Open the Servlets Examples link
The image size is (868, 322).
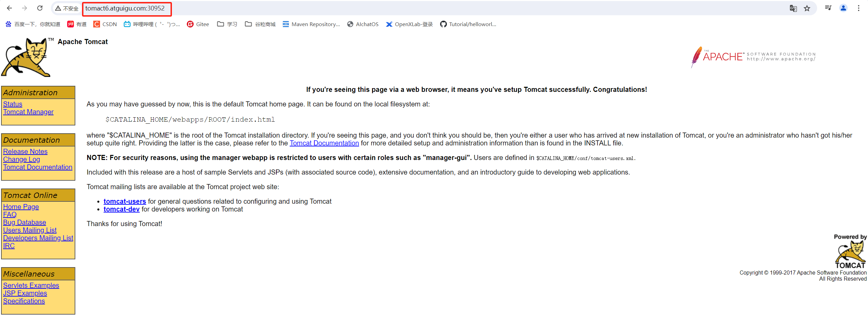tap(31, 285)
